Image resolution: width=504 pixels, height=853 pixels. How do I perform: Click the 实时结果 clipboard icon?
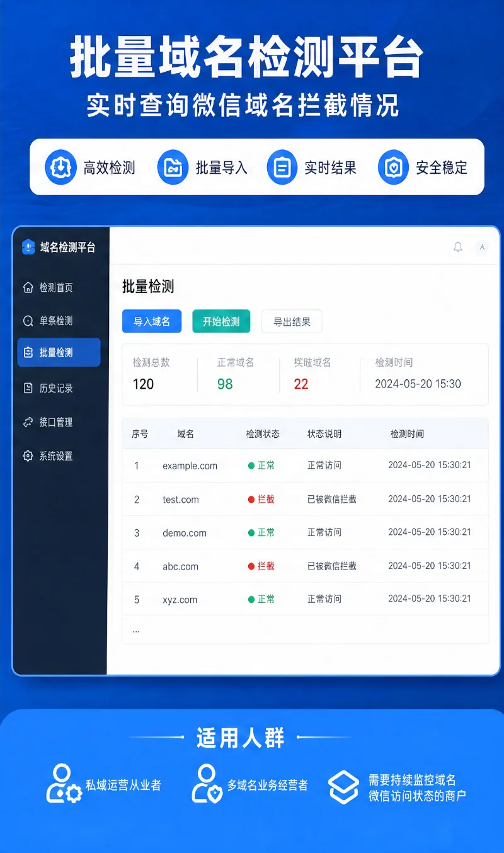pos(282,167)
